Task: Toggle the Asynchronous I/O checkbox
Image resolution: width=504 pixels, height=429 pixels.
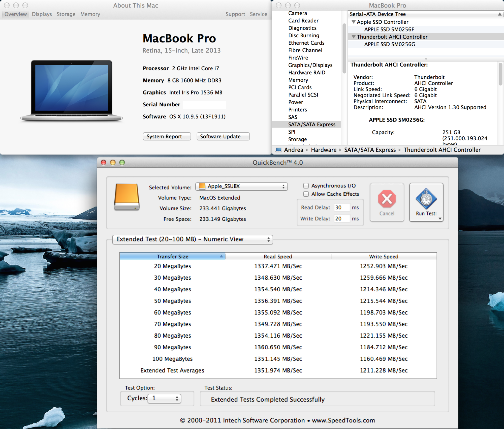Action: 305,186
